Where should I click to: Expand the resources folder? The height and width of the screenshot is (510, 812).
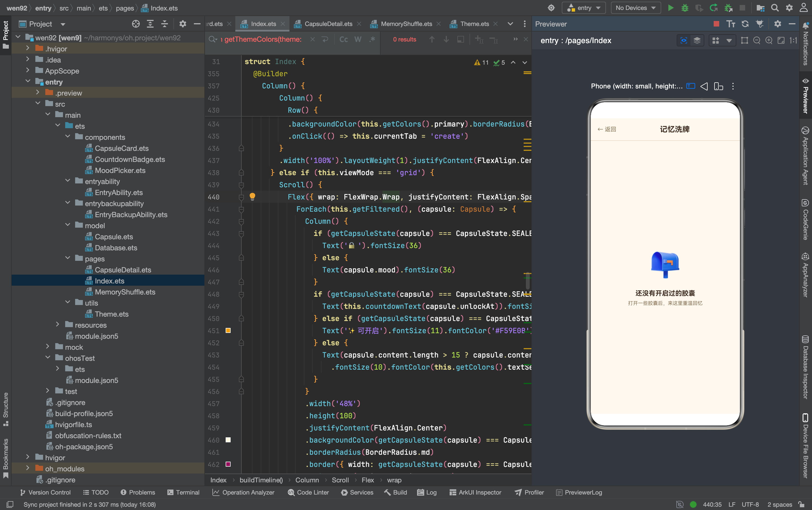(x=57, y=325)
